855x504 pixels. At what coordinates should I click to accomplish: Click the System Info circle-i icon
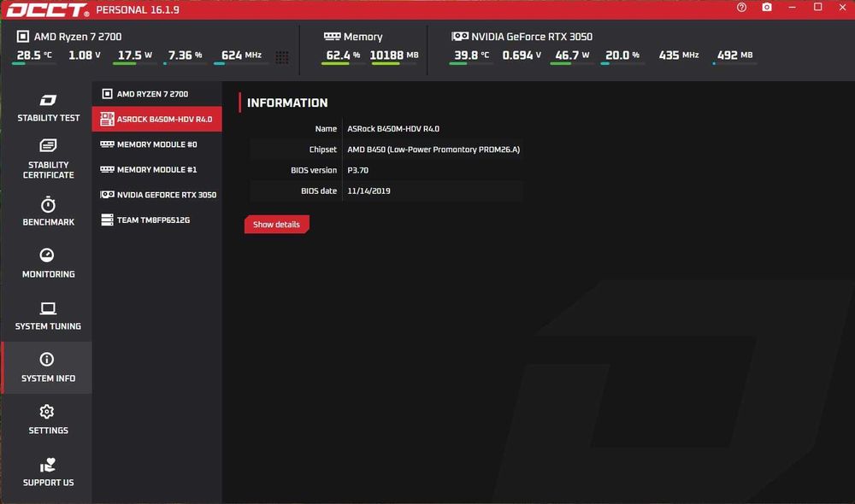click(x=47, y=359)
